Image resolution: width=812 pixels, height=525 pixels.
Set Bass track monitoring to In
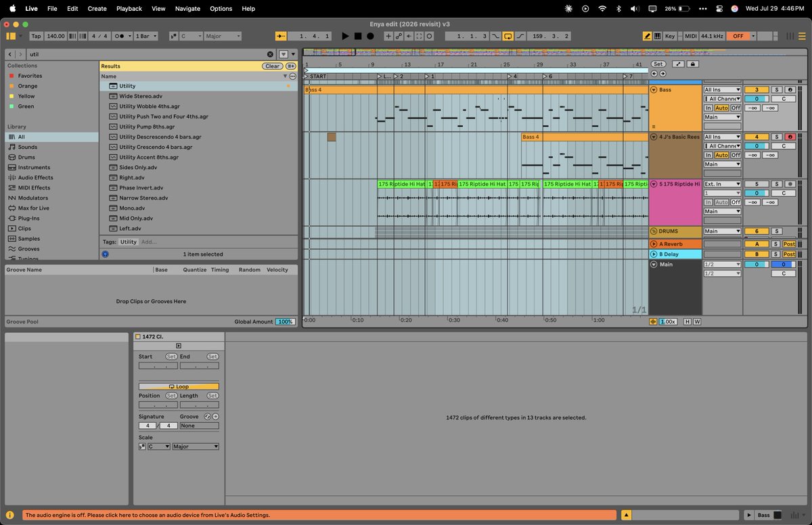[x=708, y=108]
